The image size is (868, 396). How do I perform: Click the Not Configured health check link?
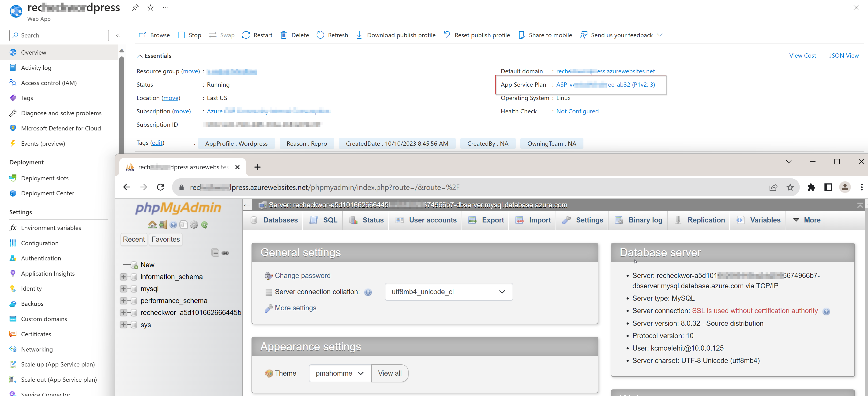(x=577, y=111)
